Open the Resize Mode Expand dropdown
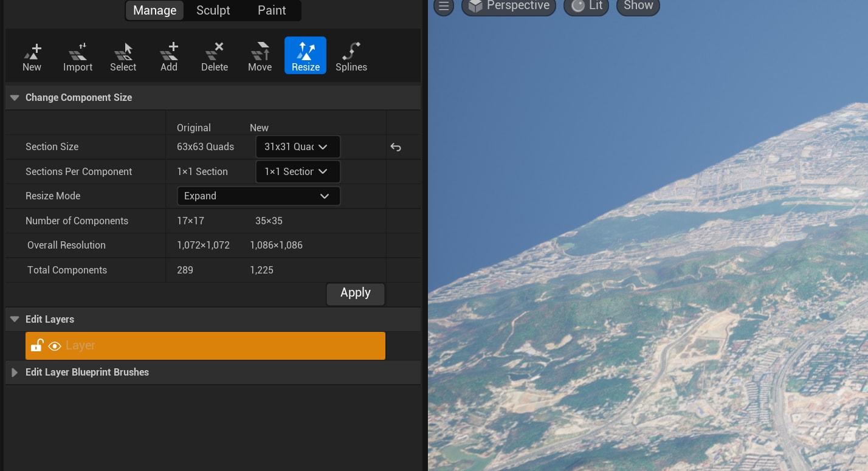Screen dimensions: 868x471 coord(258,196)
